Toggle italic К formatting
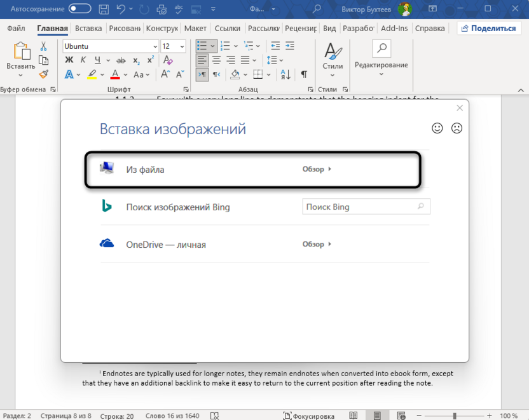 pyautogui.click(x=83, y=60)
